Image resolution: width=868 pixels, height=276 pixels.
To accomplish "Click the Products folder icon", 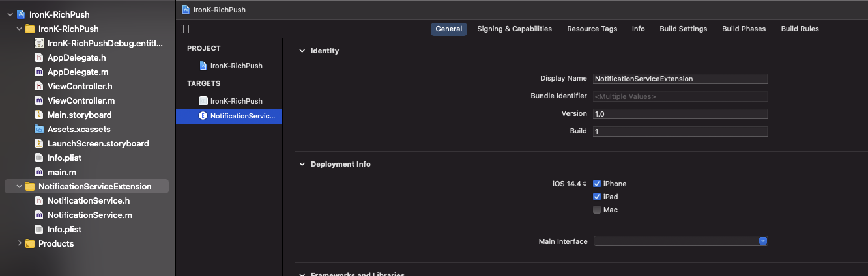I will click(30, 243).
